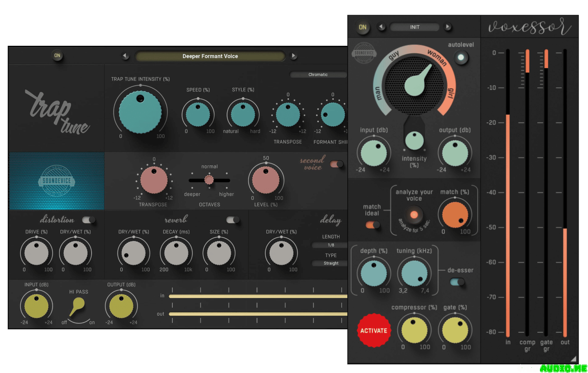Click the distortion Drive (%) knob

coord(36,253)
